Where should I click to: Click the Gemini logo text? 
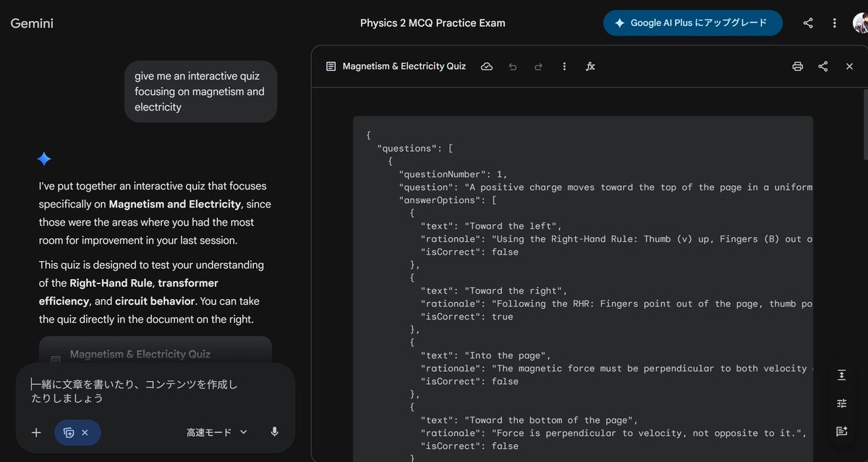coord(32,23)
